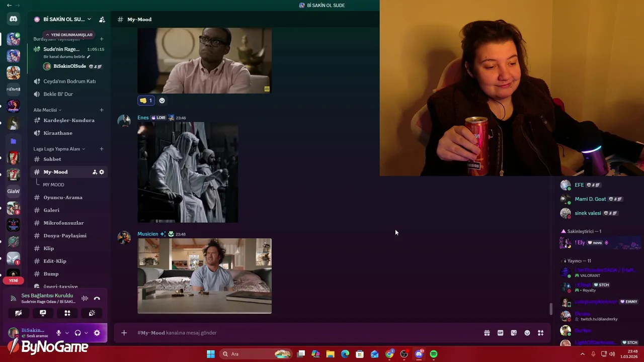The height and width of the screenshot is (362, 644).
Task: Open apps launcher in message bar
Action: click(541, 333)
